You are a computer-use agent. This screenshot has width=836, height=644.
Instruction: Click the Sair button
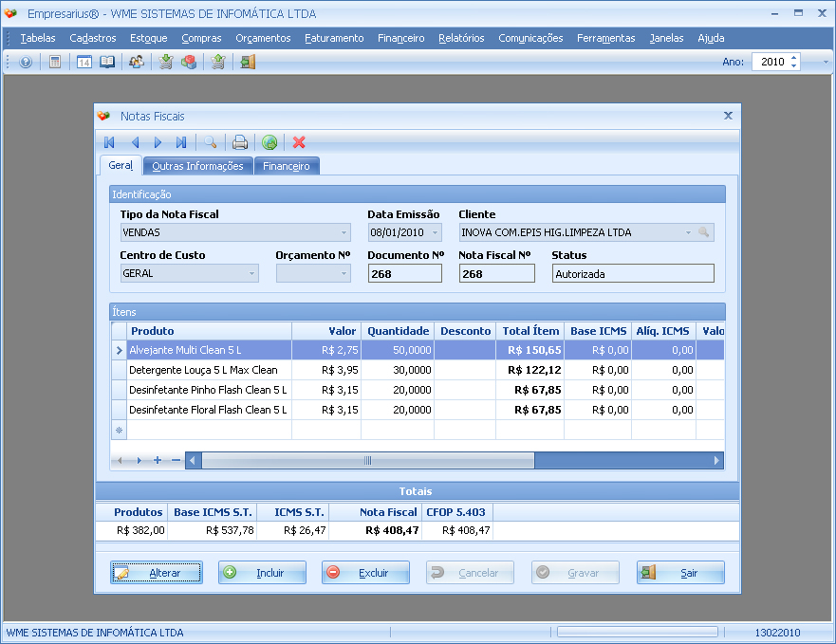tap(680, 573)
